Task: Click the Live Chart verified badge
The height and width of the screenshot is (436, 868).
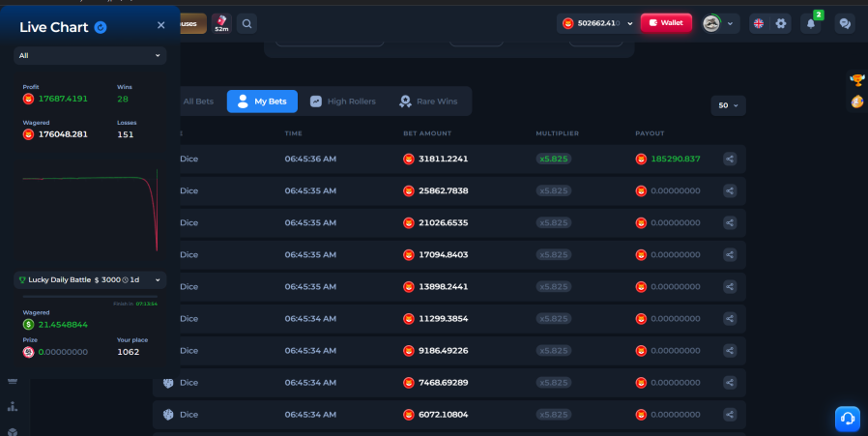Action: [101, 27]
